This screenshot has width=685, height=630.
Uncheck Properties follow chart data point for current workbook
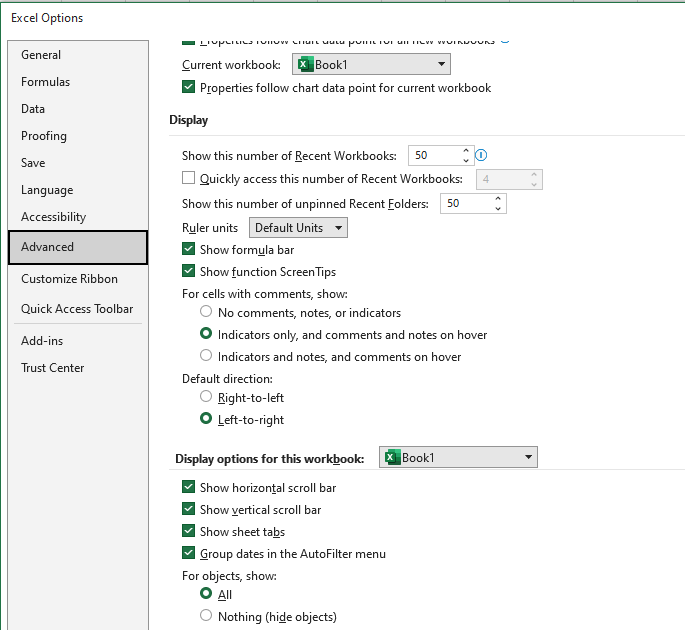188,87
